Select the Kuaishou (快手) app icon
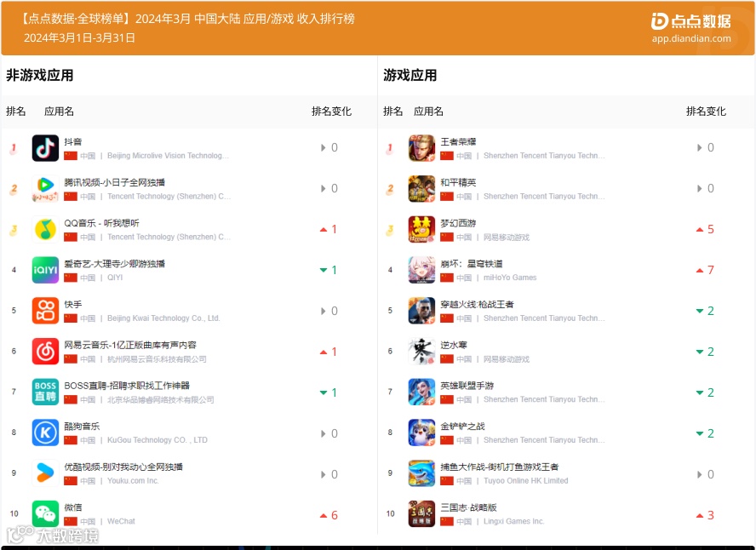This screenshot has height=550, width=756. pyautogui.click(x=45, y=311)
